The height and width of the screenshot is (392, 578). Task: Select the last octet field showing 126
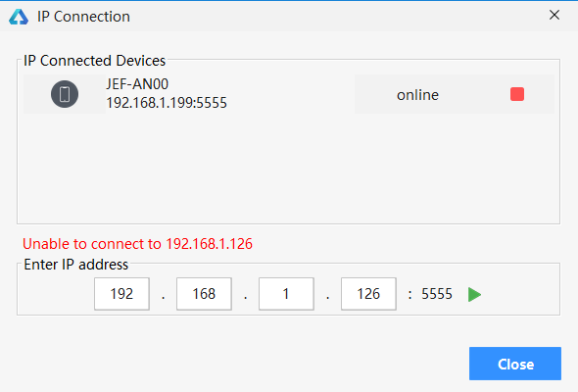pos(368,294)
